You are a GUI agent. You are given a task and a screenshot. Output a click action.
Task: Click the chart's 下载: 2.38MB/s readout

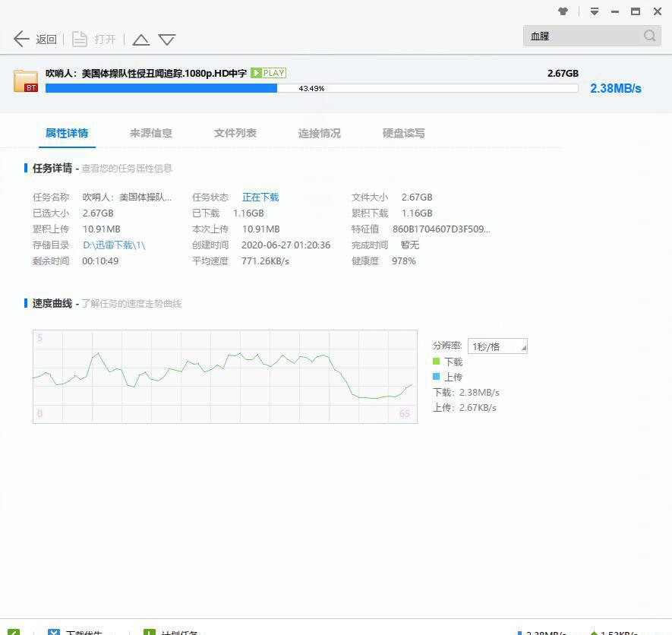coord(466,393)
